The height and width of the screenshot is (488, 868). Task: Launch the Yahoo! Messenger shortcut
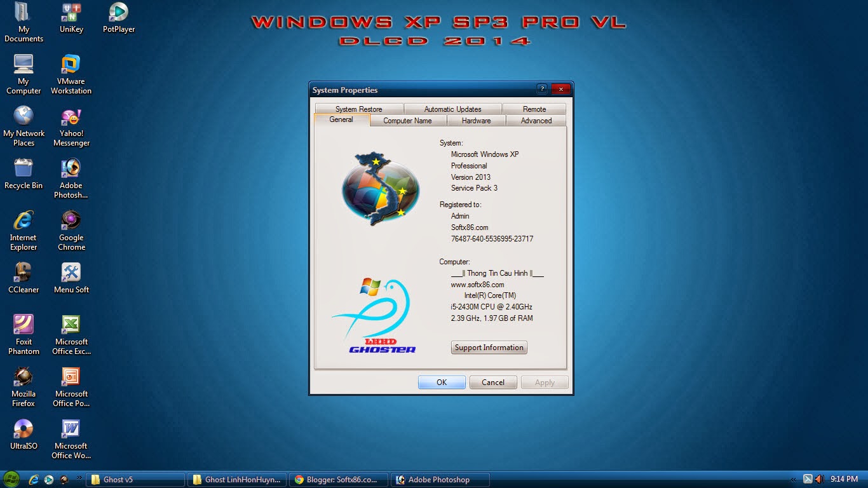click(71, 126)
